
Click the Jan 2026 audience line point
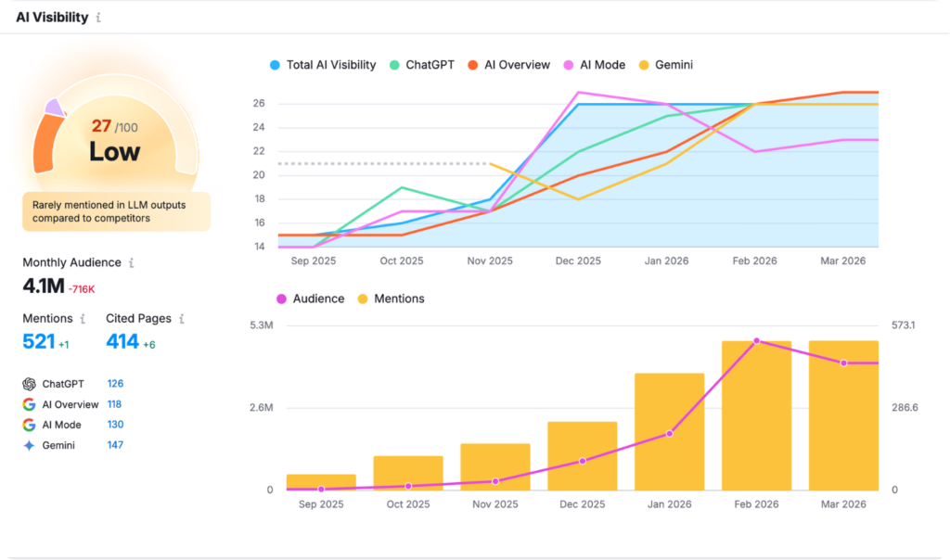[670, 434]
